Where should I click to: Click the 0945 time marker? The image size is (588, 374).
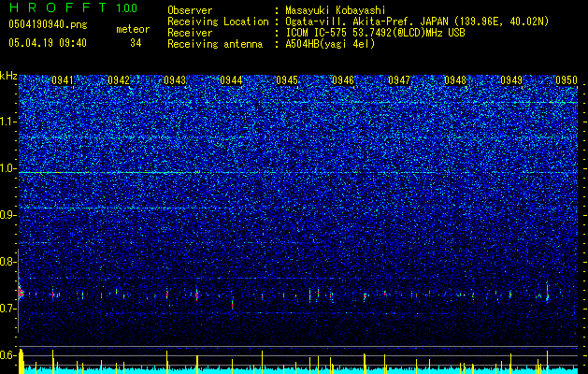tap(287, 80)
